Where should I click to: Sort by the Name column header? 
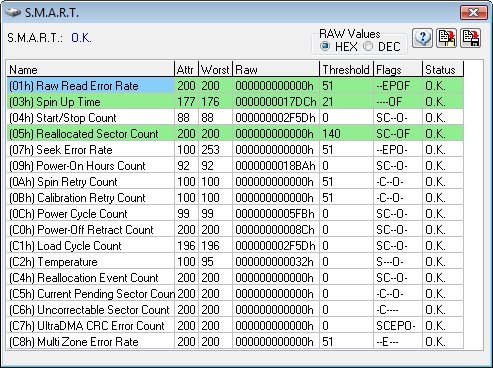click(x=91, y=69)
